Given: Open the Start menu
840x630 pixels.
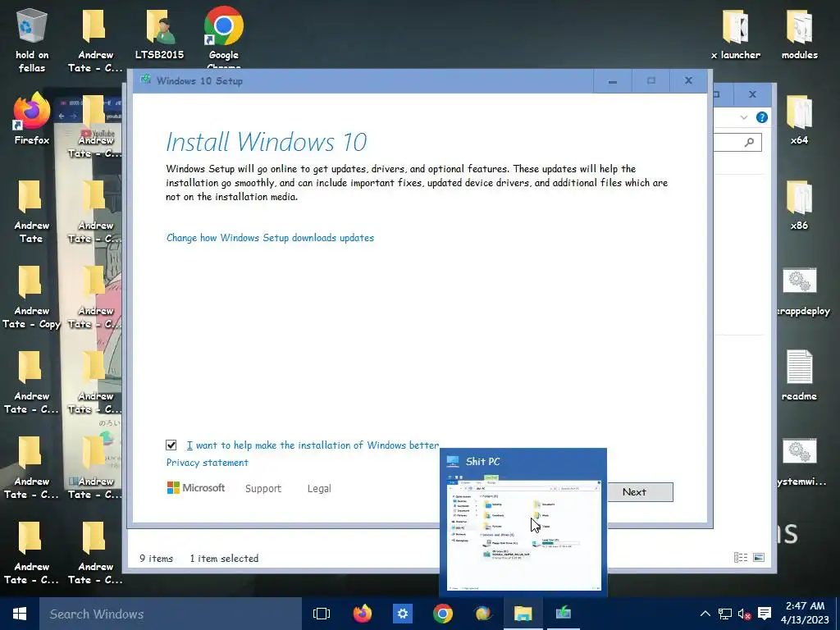Looking at the screenshot, I should [20, 614].
